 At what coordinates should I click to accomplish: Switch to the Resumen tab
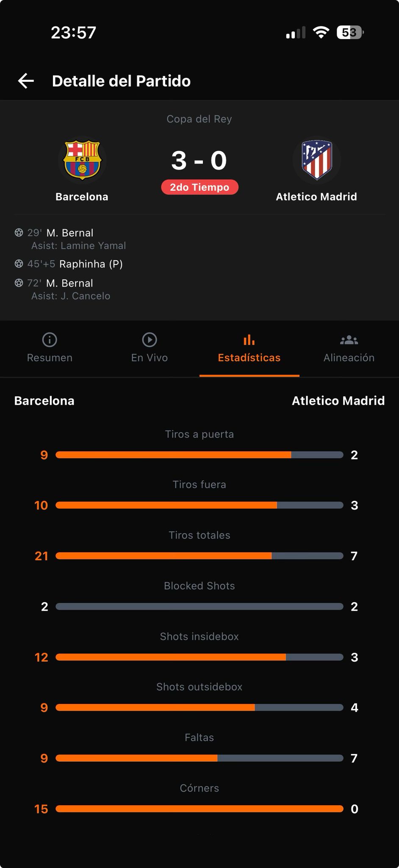pyautogui.click(x=49, y=358)
